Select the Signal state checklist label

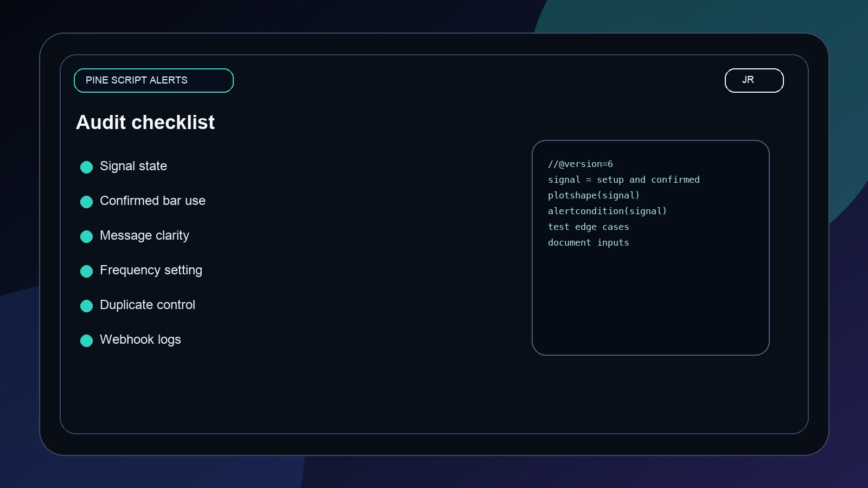(x=133, y=166)
